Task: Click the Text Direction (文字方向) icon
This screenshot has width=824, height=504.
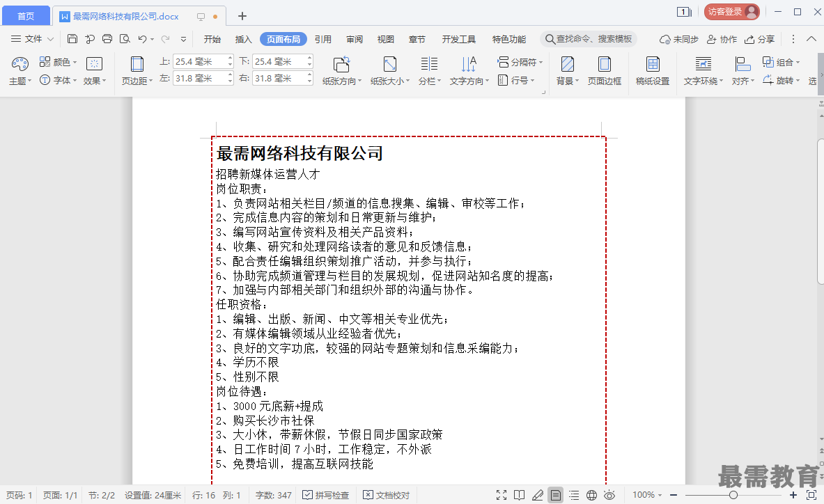Action: pyautogui.click(x=469, y=64)
